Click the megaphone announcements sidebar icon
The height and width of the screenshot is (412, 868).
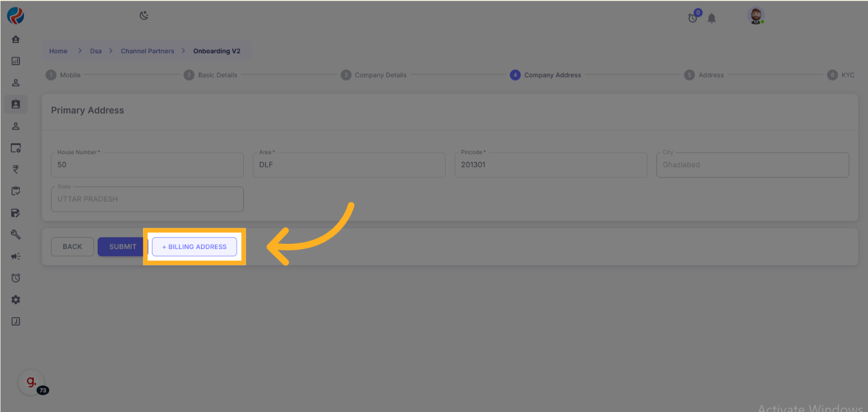[16, 257]
